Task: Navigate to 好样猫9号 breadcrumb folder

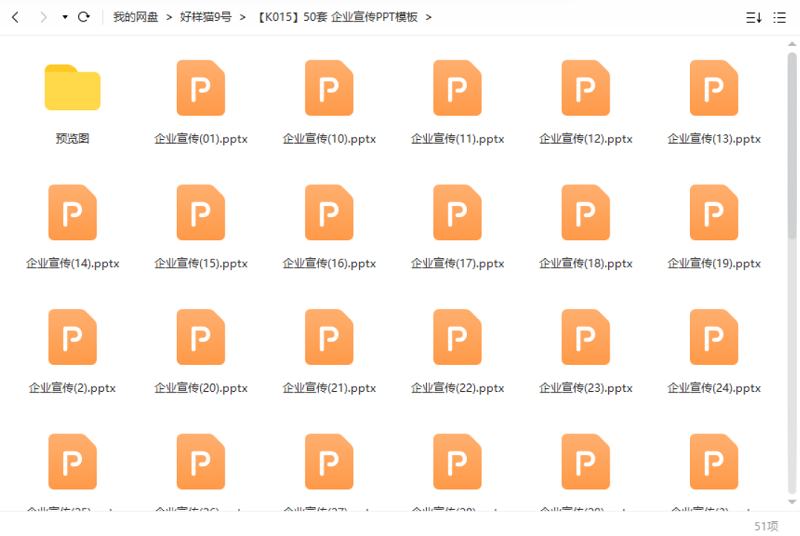Action: pos(205,17)
